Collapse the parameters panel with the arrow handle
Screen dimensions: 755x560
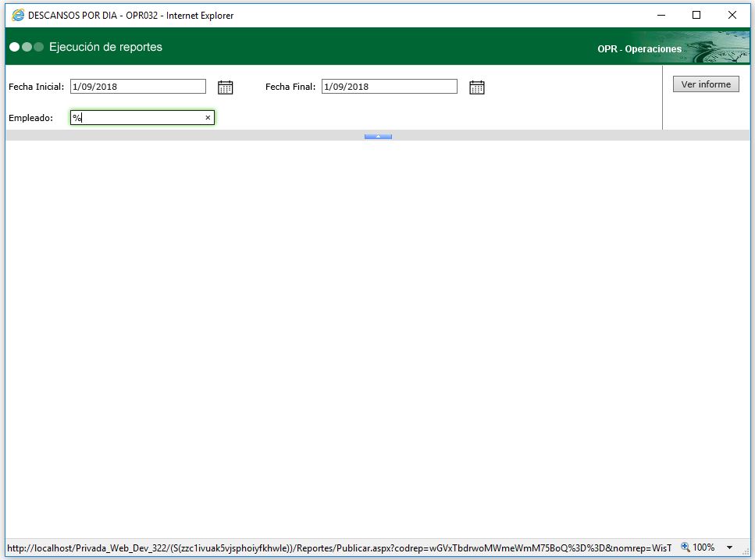point(378,137)
